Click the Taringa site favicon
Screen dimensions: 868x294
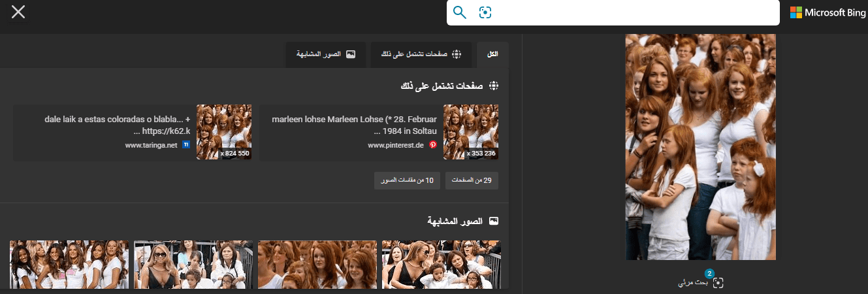(186, 145)
